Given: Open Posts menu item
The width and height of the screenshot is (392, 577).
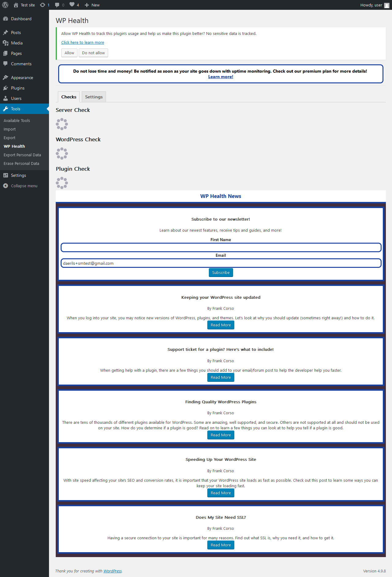Looking at the screenshot, I should click(24, 32).
